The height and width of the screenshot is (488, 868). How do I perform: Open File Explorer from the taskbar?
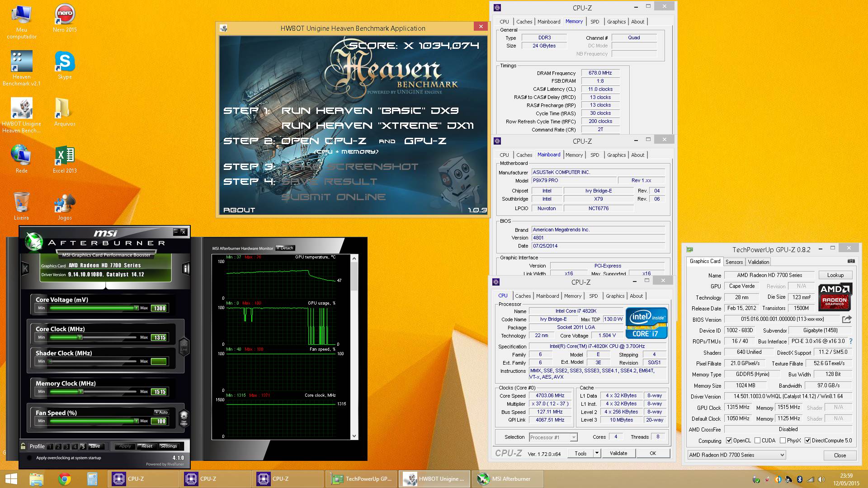36,479
